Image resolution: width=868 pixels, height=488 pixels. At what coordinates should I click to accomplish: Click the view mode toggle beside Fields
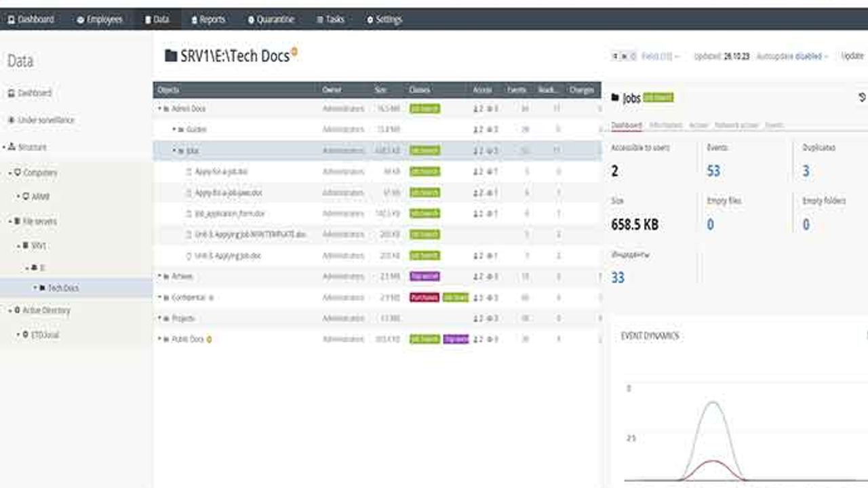[624, 56]
